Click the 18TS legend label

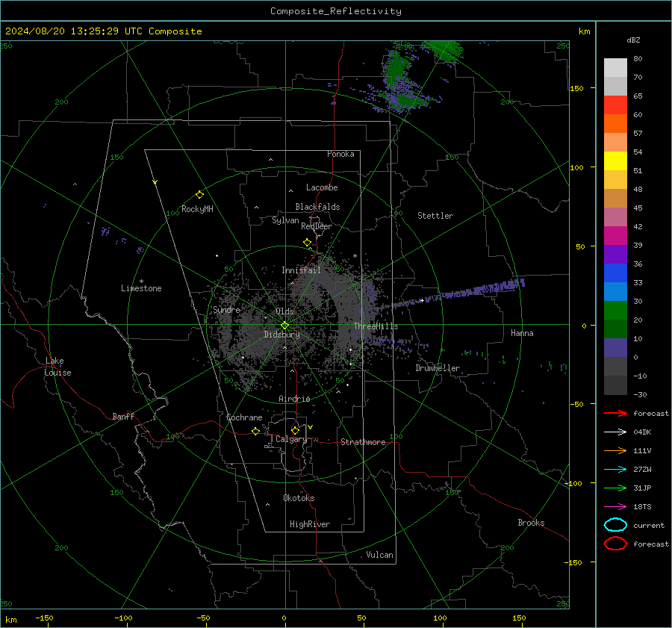(x=642, y=507)
